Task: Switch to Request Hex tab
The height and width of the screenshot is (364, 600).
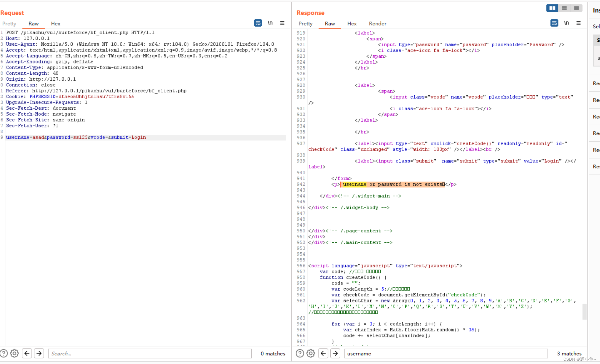Action: pos(55,24)
